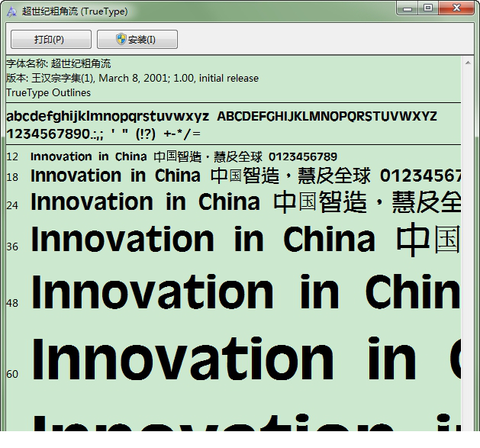Click the size 24 label
480x448 pixels.
coord(12,205)
